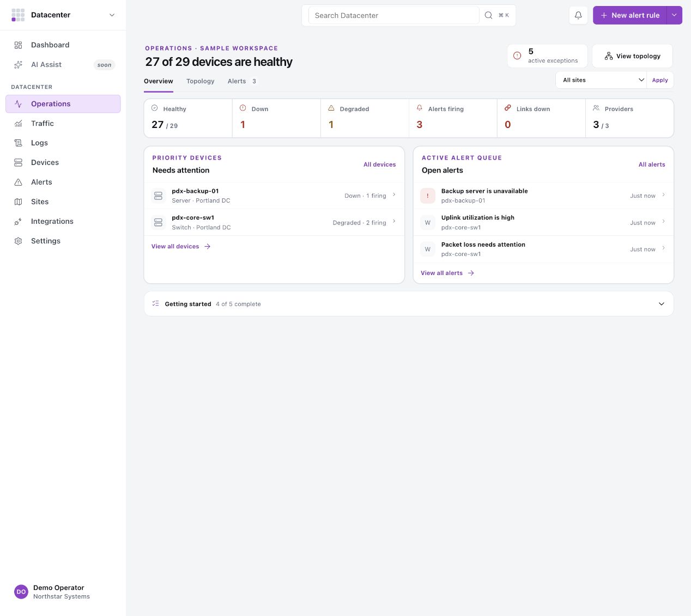Open the Datacenter workspace switcher chevron
This screenshot has width=691, height=616.
coord(112,15)
